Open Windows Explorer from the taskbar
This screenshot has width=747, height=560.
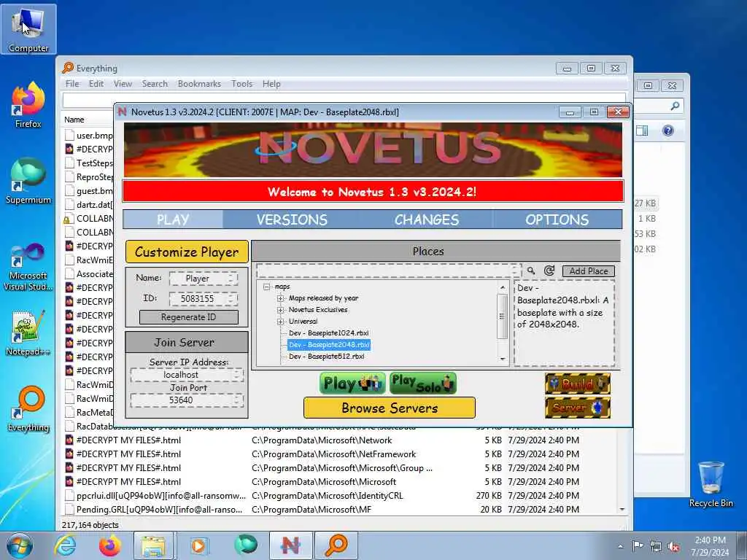[153, 545]
